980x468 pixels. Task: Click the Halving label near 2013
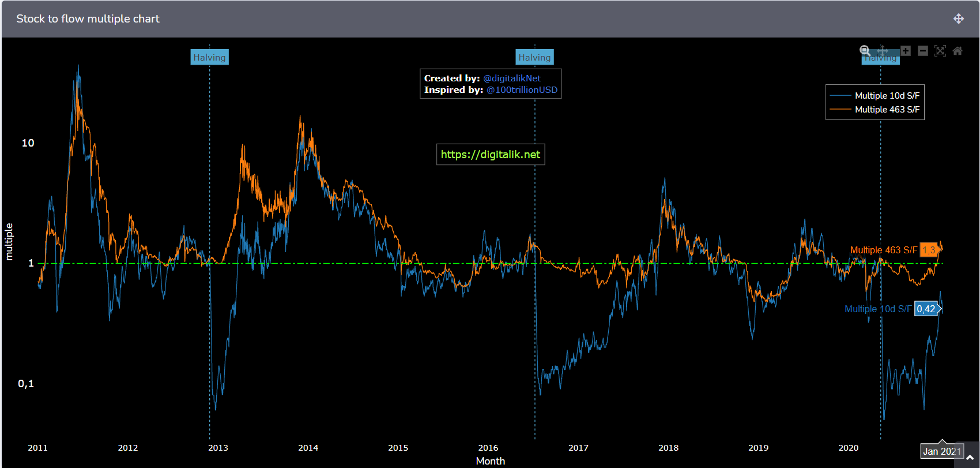click(210, 57)
